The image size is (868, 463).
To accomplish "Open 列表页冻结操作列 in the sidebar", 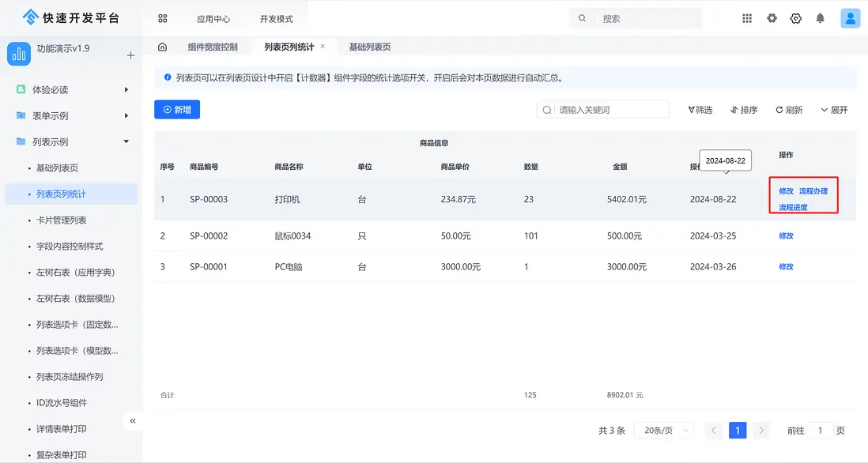I will pyautogui.click(x=71, y=377).
